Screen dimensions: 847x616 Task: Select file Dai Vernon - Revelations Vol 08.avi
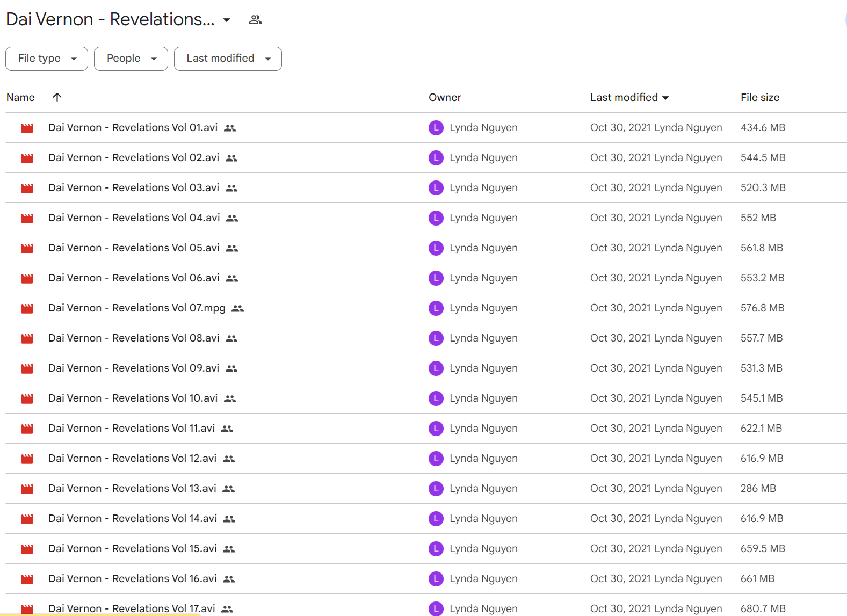[x=134, y=338]
